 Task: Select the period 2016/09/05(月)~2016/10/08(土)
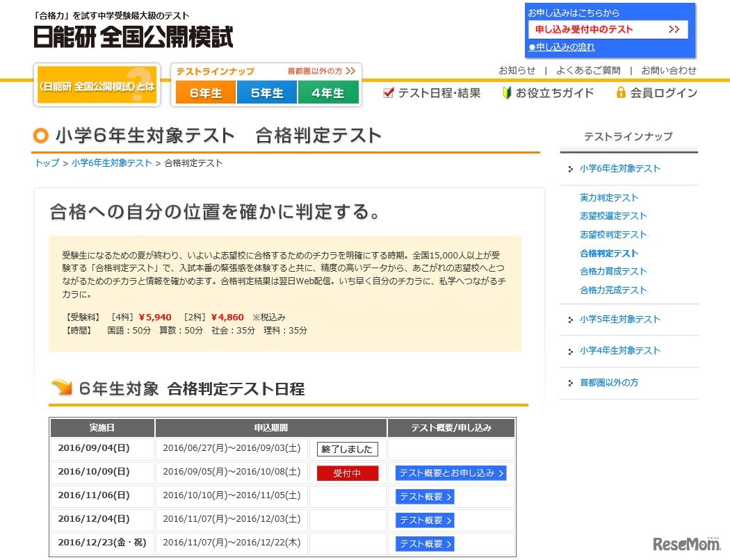232,472
